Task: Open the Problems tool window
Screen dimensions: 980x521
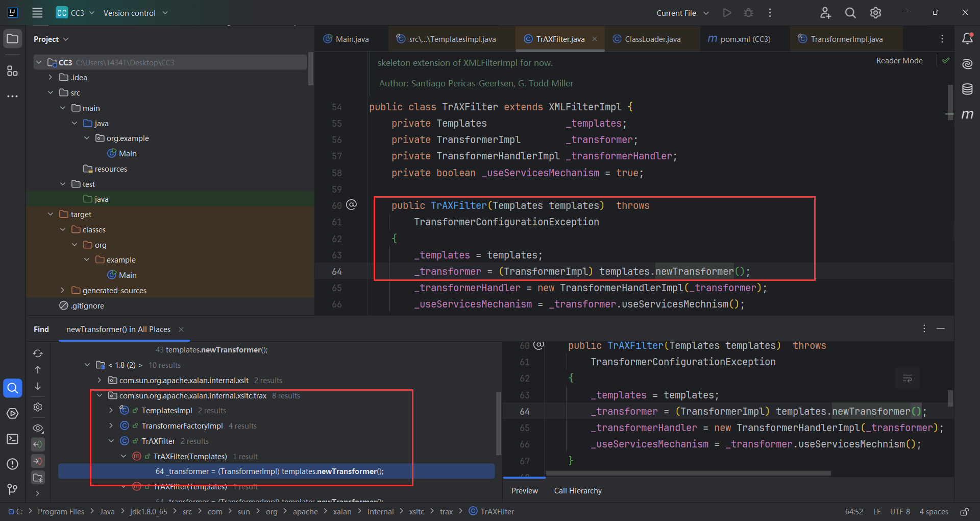Action: [12, 464]
